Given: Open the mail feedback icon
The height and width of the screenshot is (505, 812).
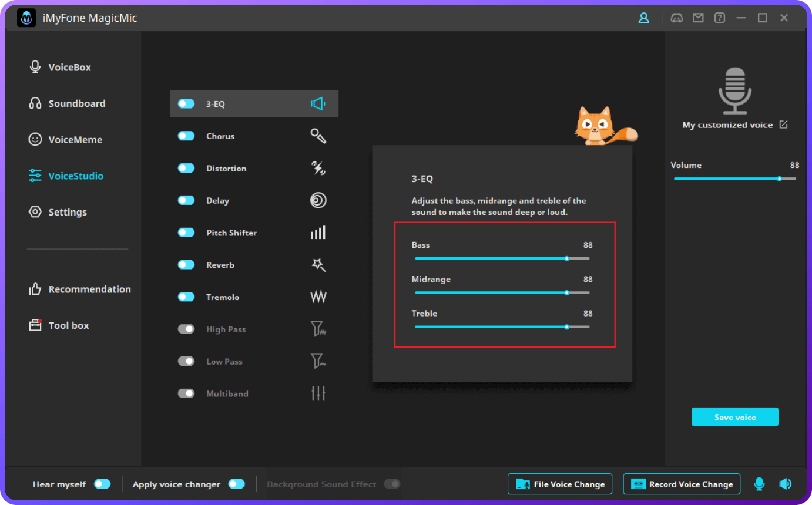Looking at the screenshot, I should pos(698,18).
